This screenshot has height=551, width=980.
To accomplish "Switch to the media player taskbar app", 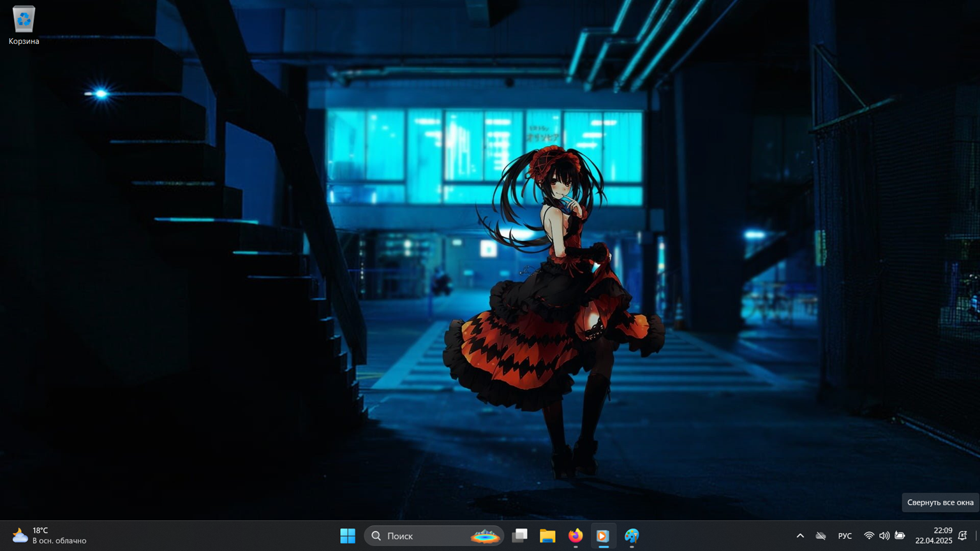I will pyautogui.click(x=603, y=536).
